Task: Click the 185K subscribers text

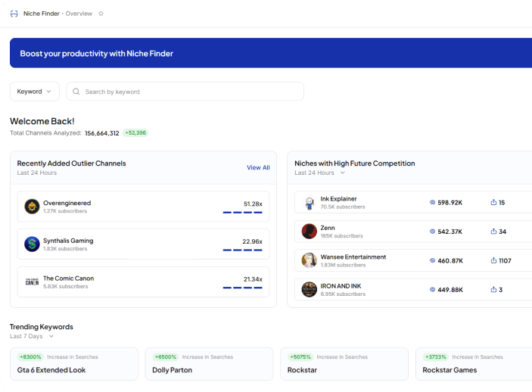Action: coord(341,236)
